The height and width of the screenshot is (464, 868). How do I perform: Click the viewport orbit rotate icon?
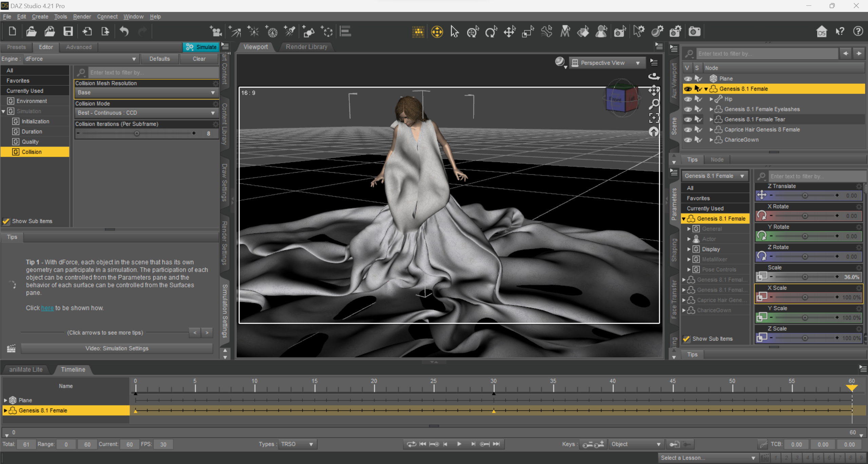pyautogui.click(x=654, y=77)
